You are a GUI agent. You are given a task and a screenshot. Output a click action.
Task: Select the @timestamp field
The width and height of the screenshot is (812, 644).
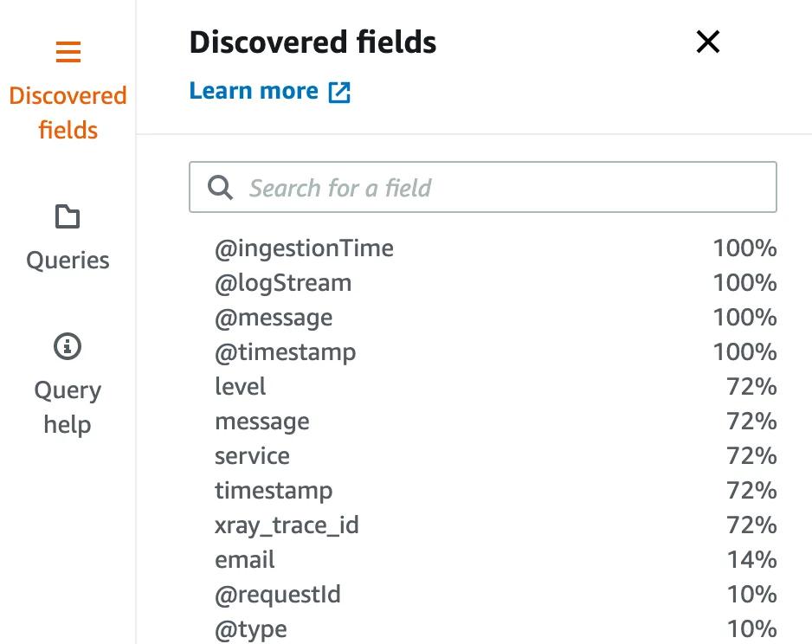point(286,352)
